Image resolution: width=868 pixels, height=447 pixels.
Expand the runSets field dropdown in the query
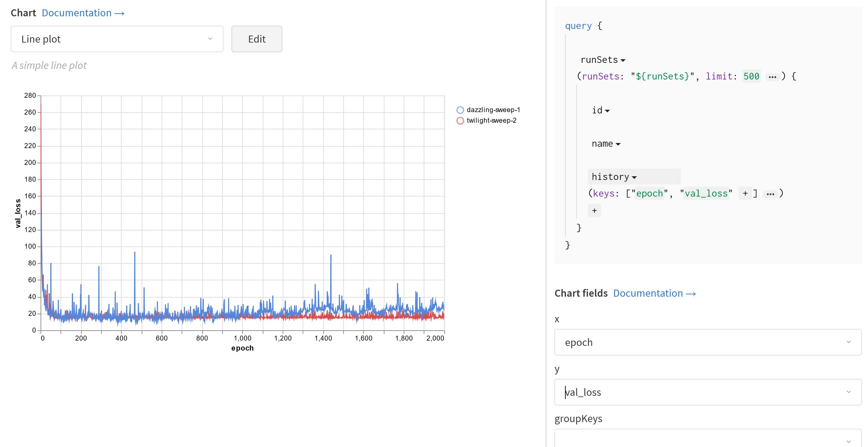pos(624,60)
